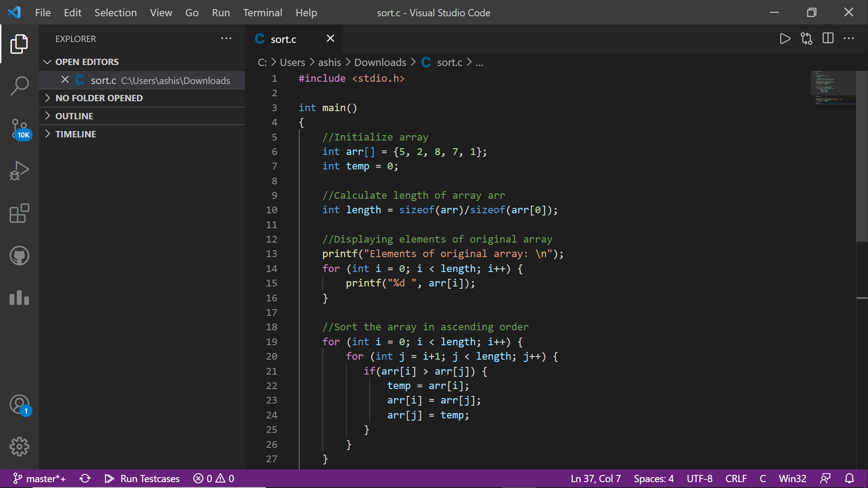Open the Terminal menu
The image size is (868, 488).
coord(262,13)
